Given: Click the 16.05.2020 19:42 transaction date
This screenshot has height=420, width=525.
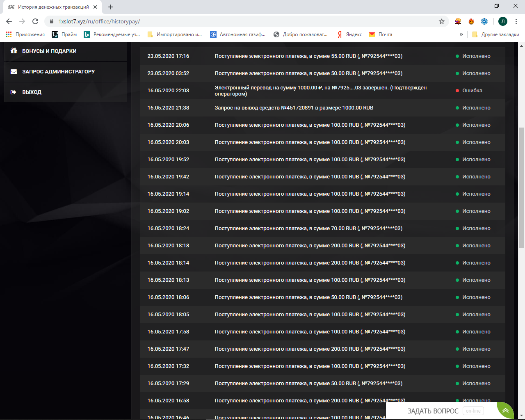Looking at the screenshot, I should tap(168, 177).
